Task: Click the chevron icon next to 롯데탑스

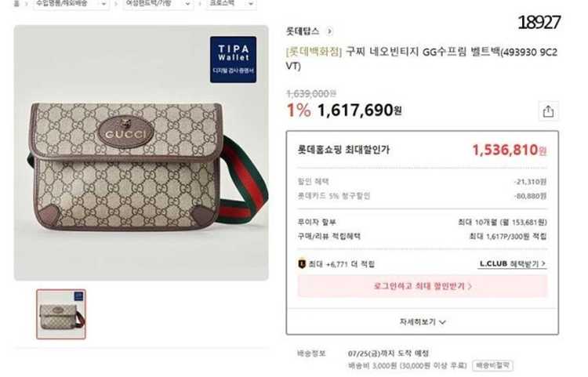Action: 329,31
